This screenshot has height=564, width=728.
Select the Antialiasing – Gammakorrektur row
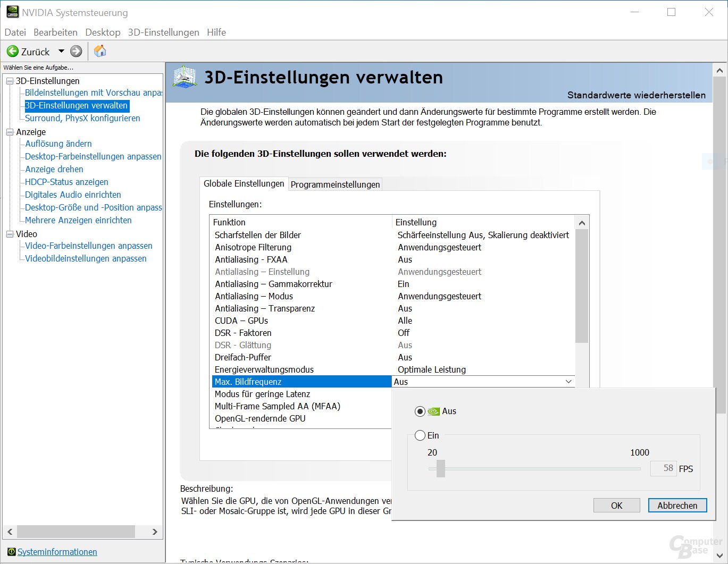[x=393, y=284]
